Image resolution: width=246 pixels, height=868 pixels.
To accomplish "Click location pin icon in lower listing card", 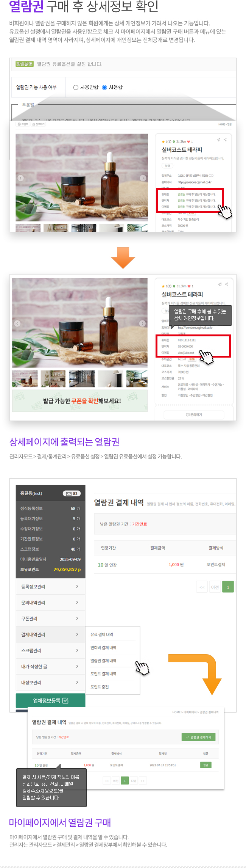I will tap(174, 286).
